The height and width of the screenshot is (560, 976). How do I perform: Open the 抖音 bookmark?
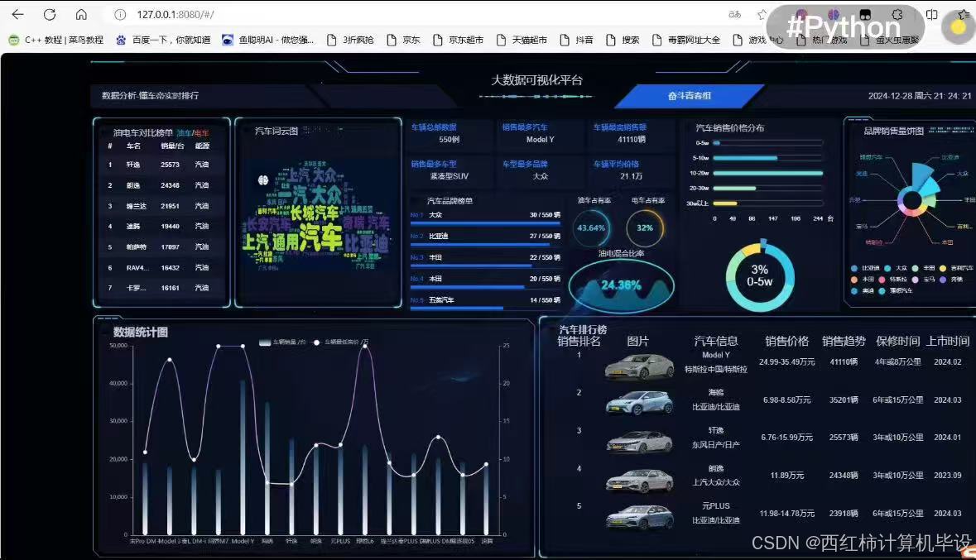pos(576,40)
